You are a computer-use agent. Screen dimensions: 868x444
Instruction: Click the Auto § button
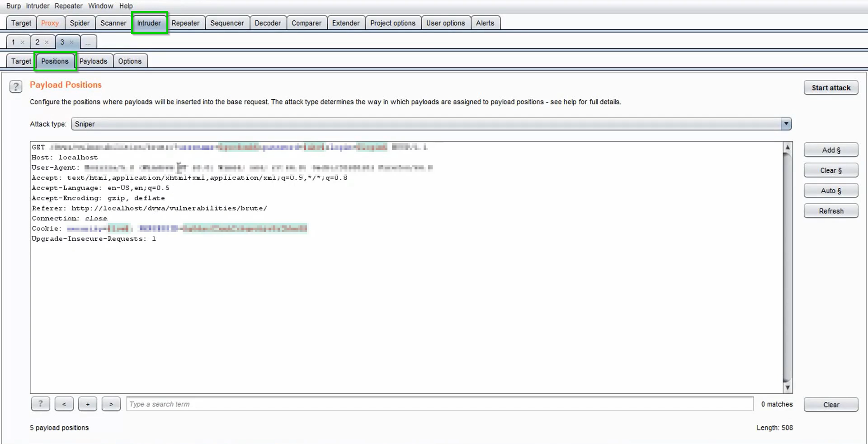[x=831, y=190]
